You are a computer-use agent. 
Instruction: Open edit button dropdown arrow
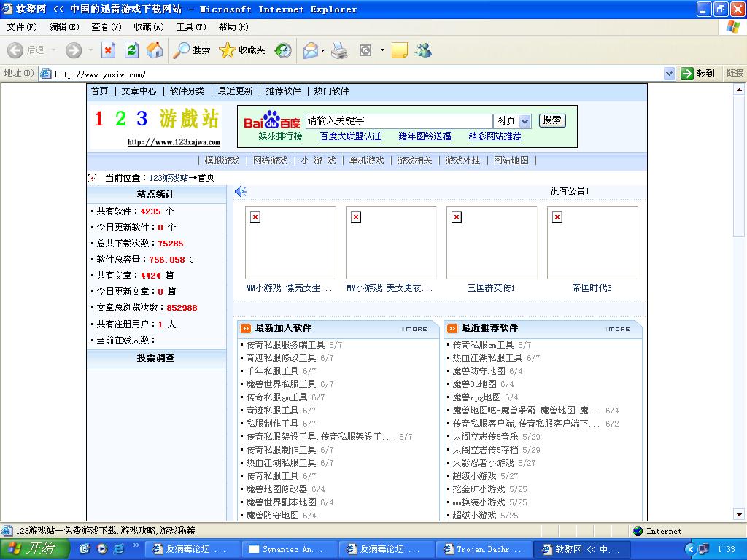[x=382, y=50]
